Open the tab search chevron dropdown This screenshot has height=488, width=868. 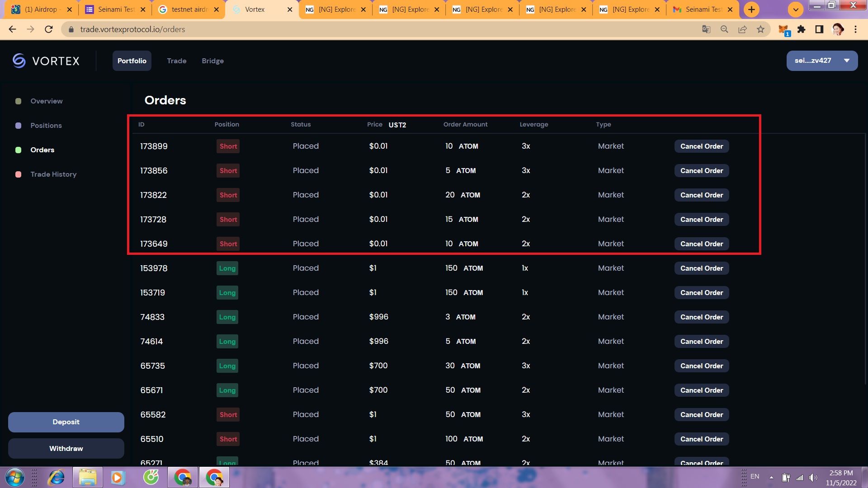pos(796,9)
